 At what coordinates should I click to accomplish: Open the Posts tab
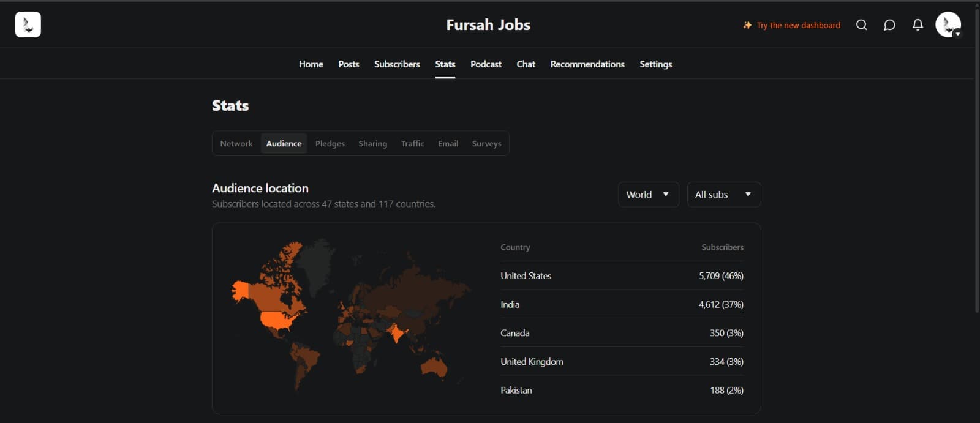349,64
